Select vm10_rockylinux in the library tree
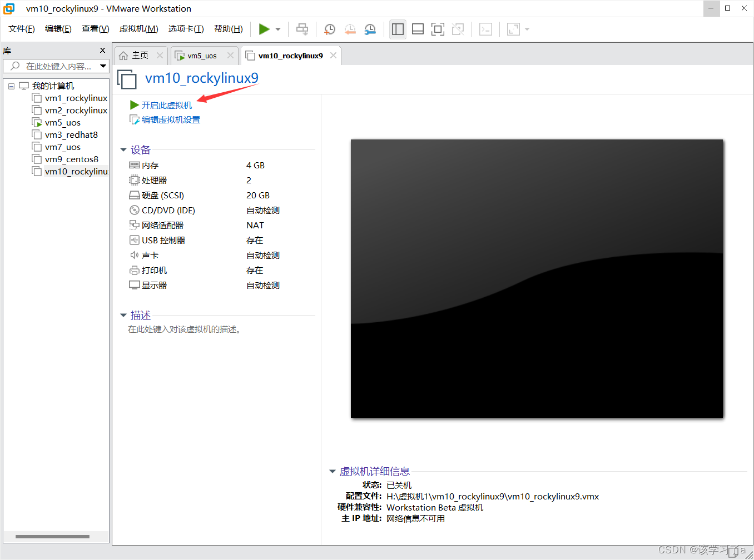 click(70, 172)
